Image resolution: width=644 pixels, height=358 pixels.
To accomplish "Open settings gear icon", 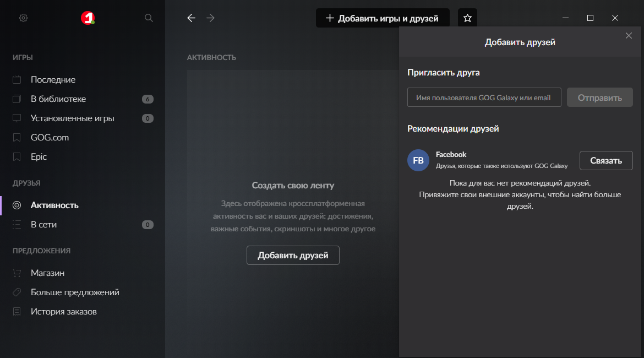I will pos(23,18).
